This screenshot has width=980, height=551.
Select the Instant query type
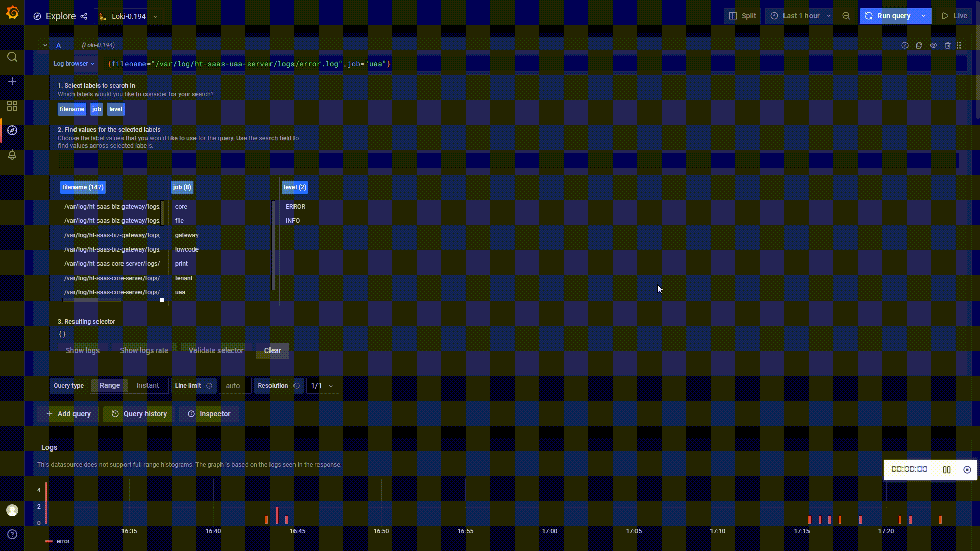click(x=148, y=386)
